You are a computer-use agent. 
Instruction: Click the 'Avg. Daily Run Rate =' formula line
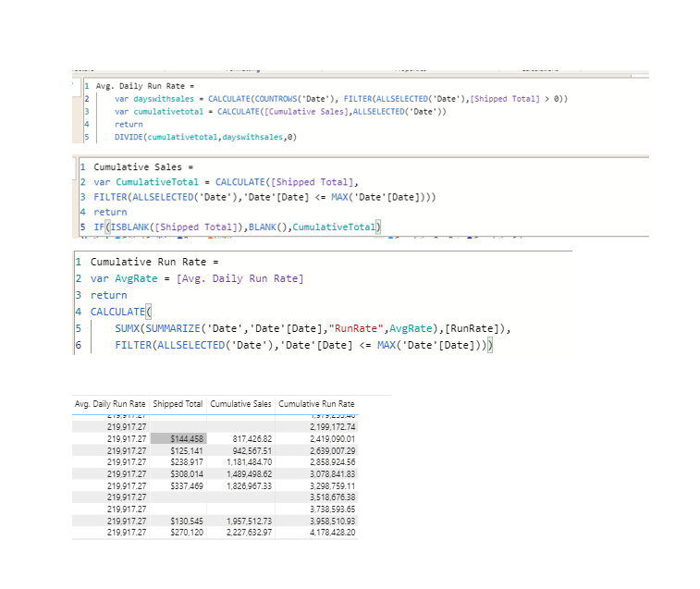pyautogui.click(x=145, y=86)
